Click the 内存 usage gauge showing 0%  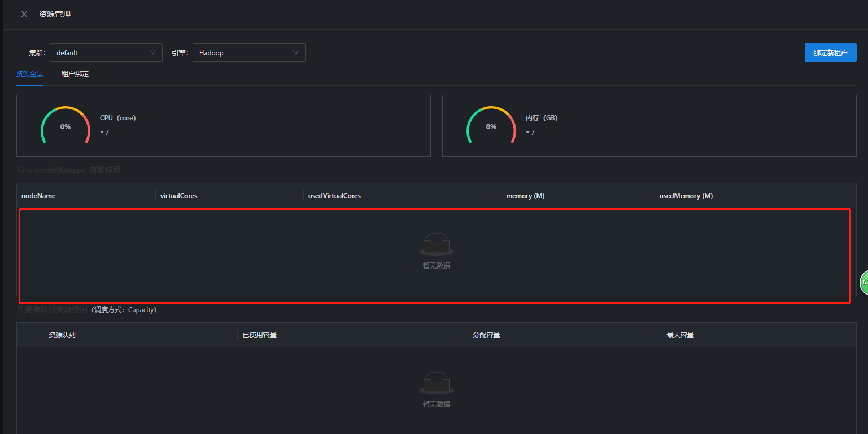click(491, 126)
